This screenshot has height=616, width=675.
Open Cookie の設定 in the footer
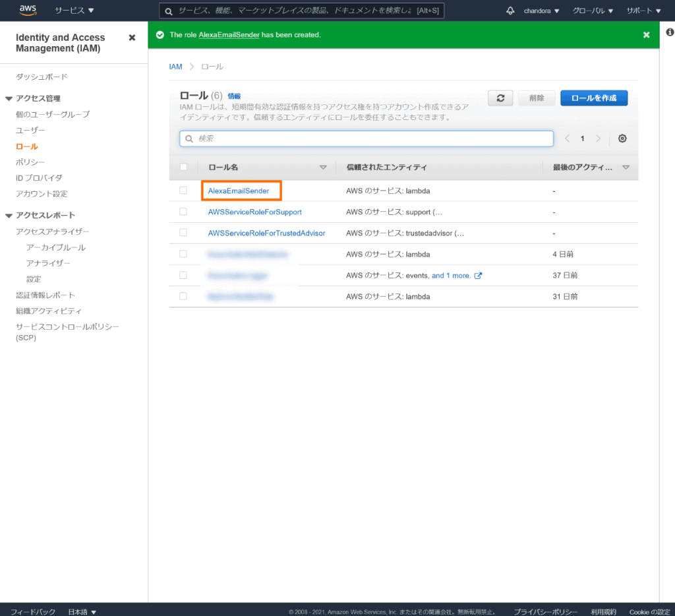coord(649,611)
